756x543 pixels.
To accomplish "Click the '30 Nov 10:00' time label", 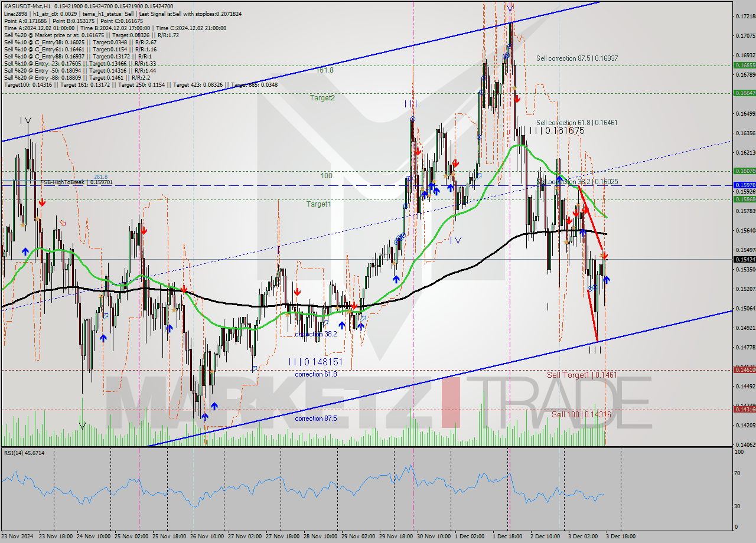I will 433,537.
